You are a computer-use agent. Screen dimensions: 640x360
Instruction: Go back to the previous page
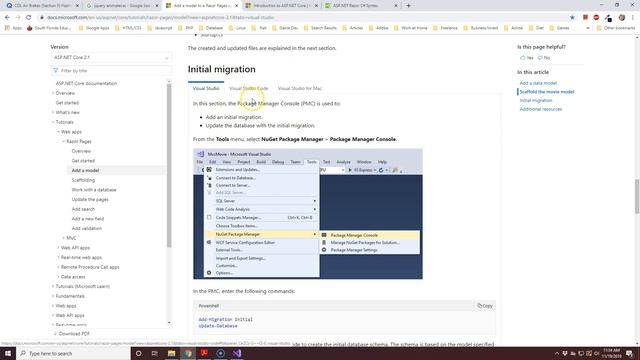pos(7,18)
